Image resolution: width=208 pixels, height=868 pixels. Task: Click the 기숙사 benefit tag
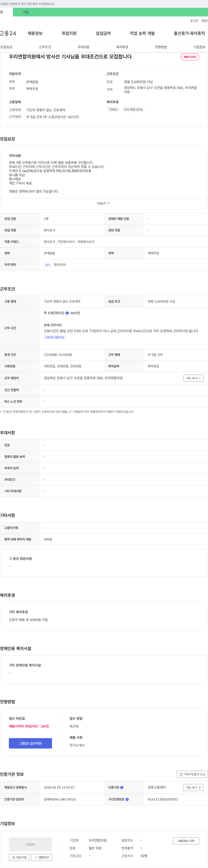(x=113, y=110)
